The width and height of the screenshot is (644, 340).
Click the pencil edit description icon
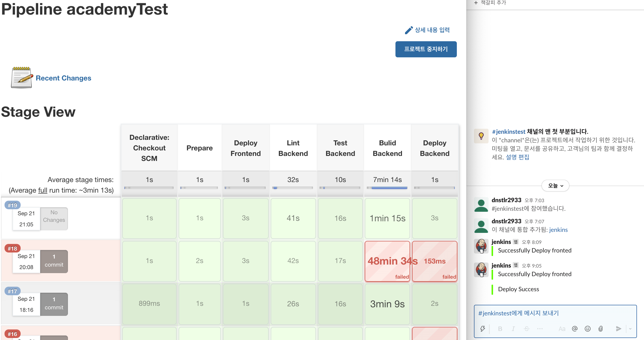tap(409, 30)
